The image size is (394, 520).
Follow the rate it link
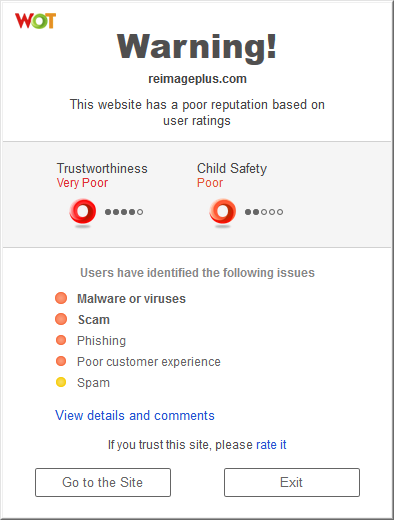[x=271, y=445]
